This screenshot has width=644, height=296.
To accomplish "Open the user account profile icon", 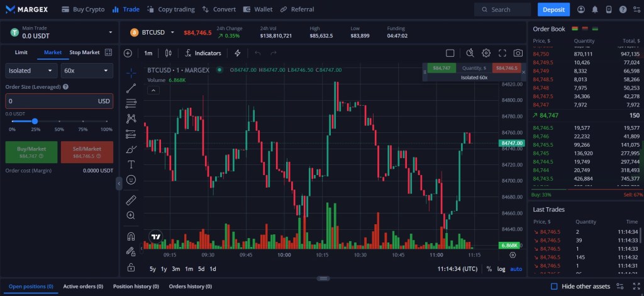I will [581, 9].
